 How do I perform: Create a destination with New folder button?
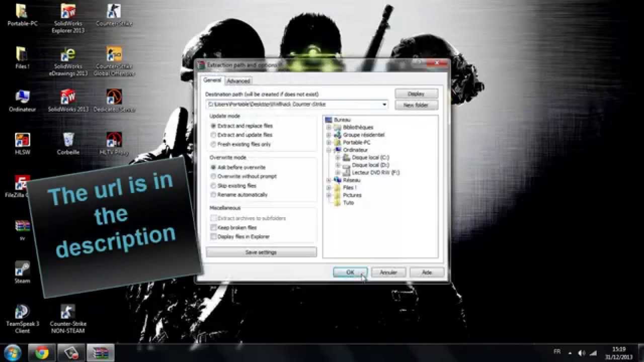tap(416, 105)
